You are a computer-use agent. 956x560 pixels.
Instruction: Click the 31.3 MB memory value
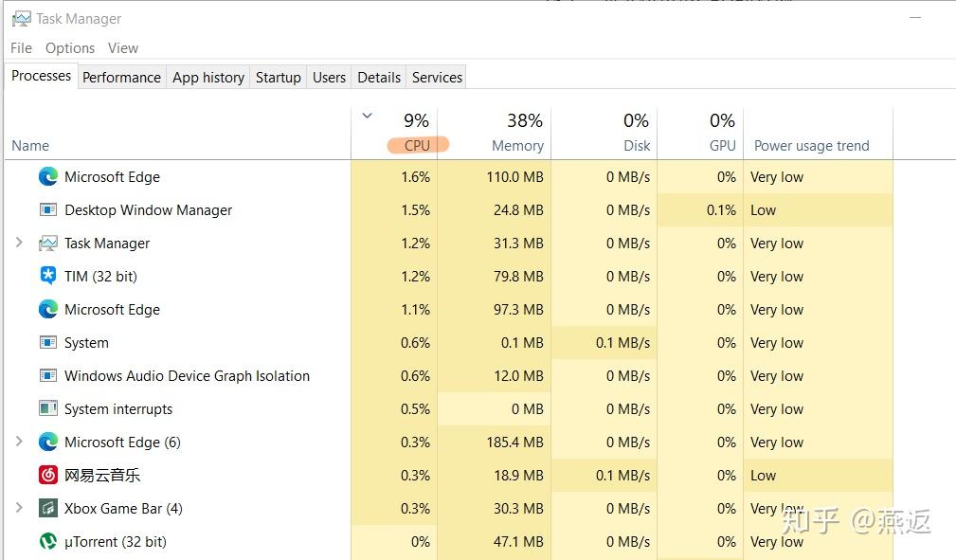[518, 244]
